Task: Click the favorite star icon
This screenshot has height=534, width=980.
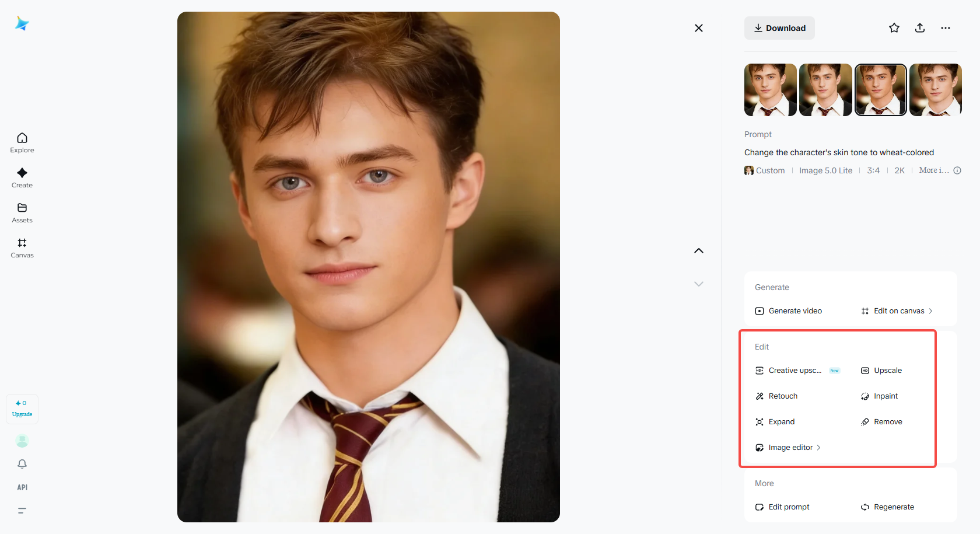Action: (894, 28)
